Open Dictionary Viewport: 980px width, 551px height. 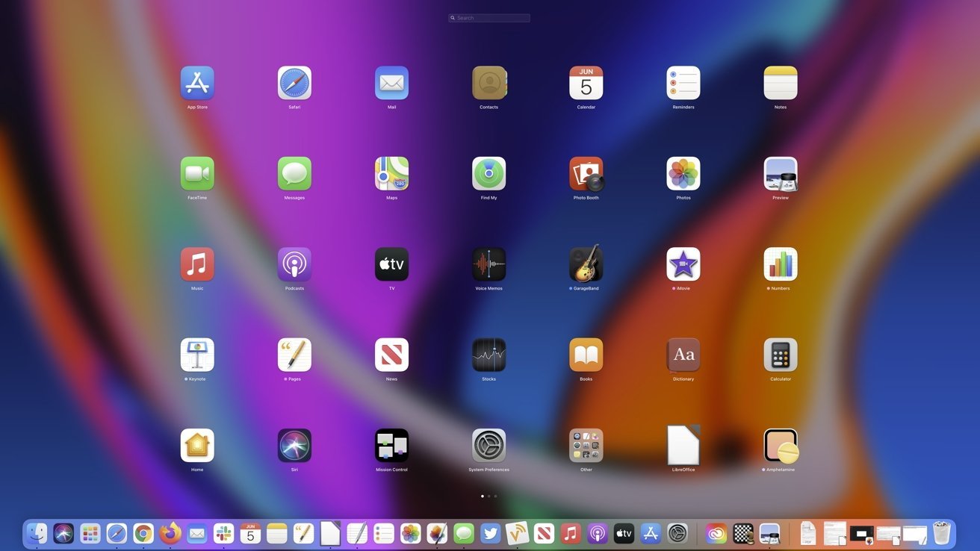point(683,355)
